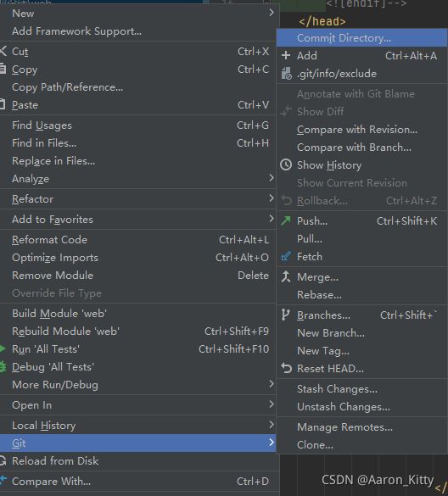This screenshot has height=496, width=448.
Task: Choose Compare with Branch... entry
Action: [362, 148]
